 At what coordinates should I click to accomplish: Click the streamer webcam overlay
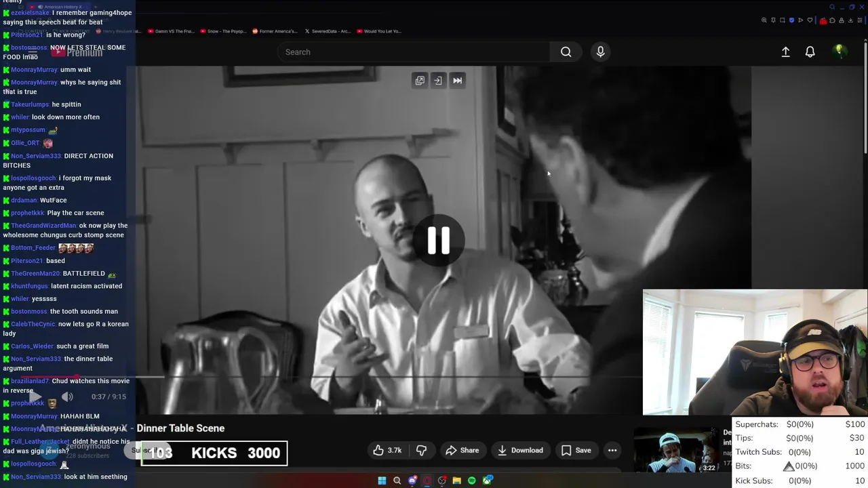point(755,352)
